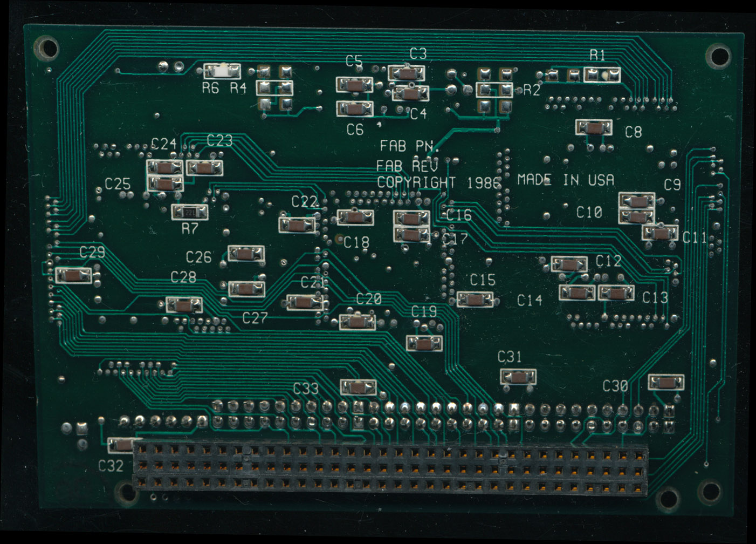This screenshot has width=756, height=544.
Task: Click the large black pin header connector
Action: (390, 467)
